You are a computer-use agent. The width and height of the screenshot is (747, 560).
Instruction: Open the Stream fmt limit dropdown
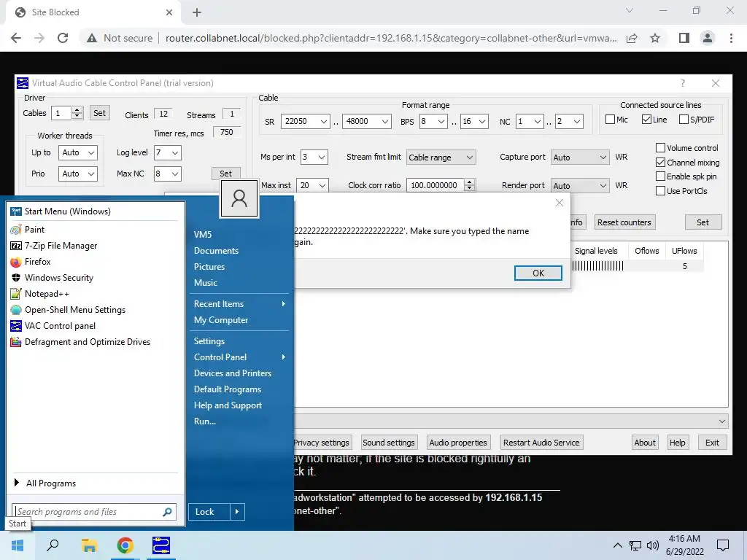point(441,157)
